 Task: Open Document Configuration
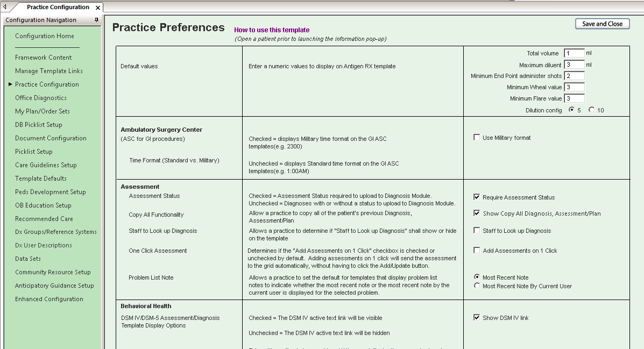51,138
